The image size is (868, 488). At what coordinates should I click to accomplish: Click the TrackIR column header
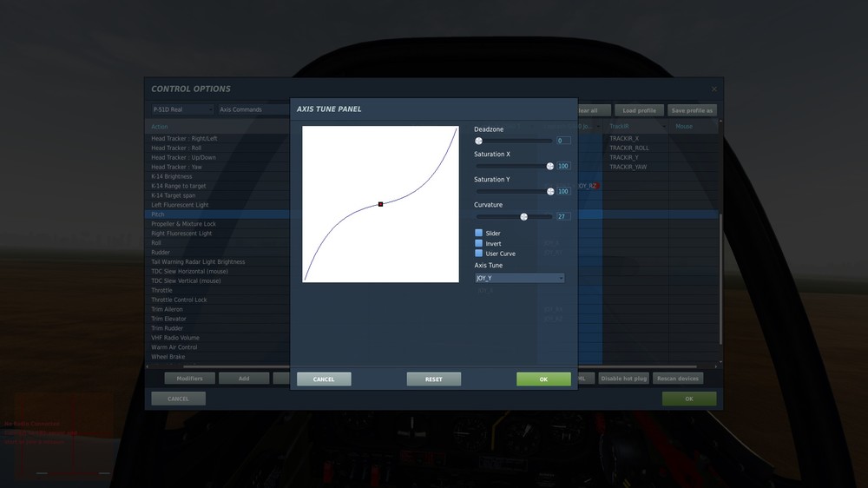coord(635,126)
